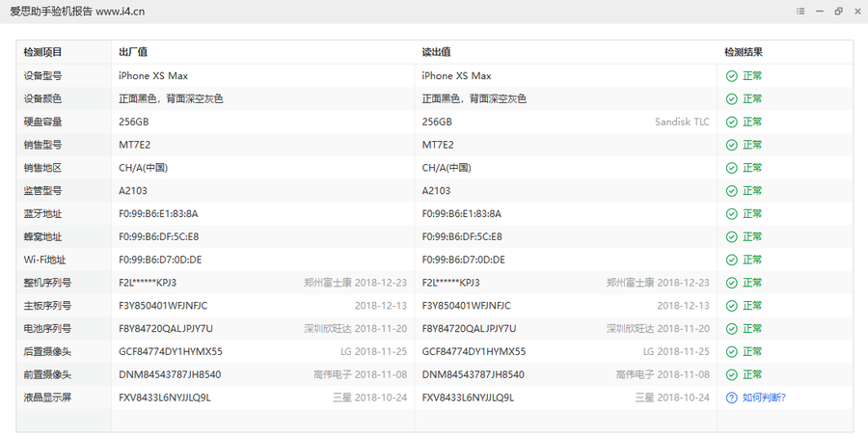Select the 后置摄像头 row label
This screenshot has width=868, height=439.
pos(47,351)
